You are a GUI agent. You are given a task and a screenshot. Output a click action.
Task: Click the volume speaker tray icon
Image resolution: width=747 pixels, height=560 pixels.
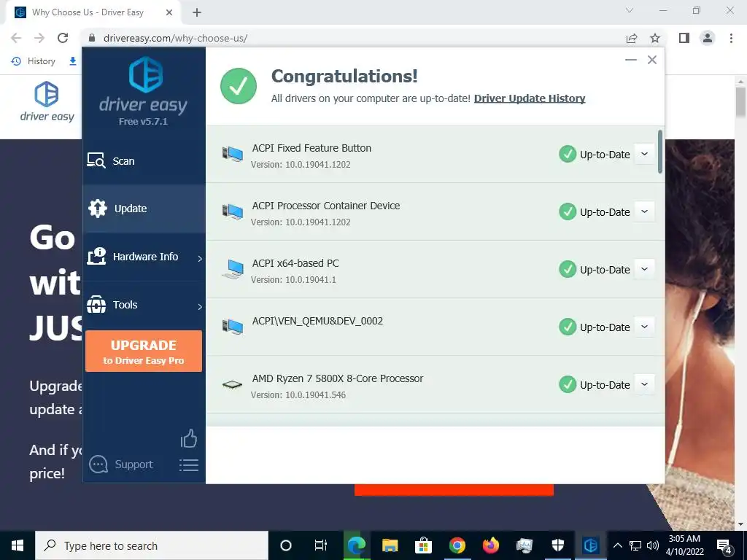(x=653, y=545)
